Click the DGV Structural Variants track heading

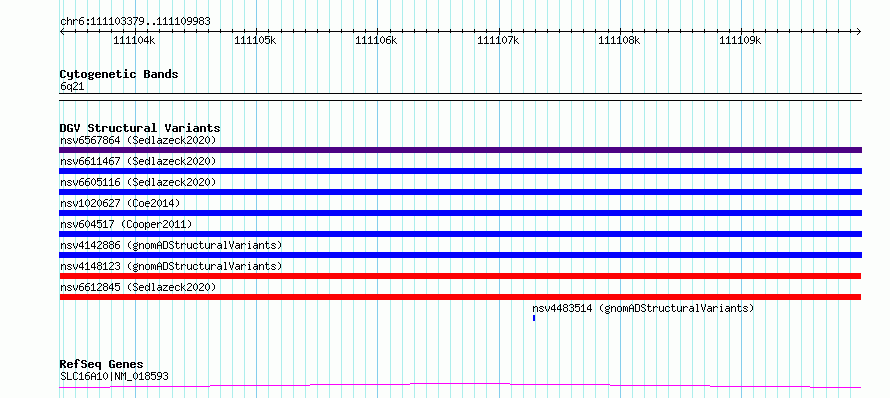(x=140, y=128)
